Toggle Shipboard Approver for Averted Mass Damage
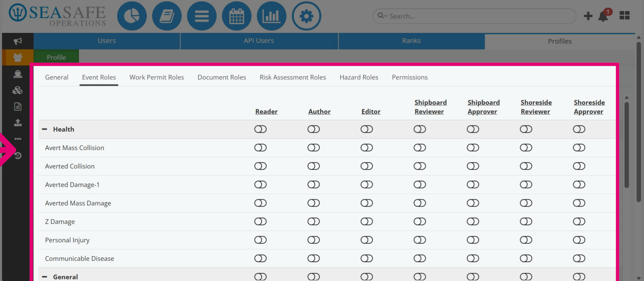Viewport: 644px width, 281px height. [473, 203]
